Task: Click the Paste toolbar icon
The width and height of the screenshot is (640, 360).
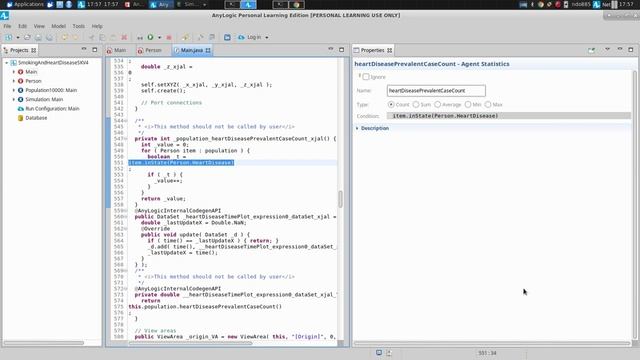Action: [113, 37]
